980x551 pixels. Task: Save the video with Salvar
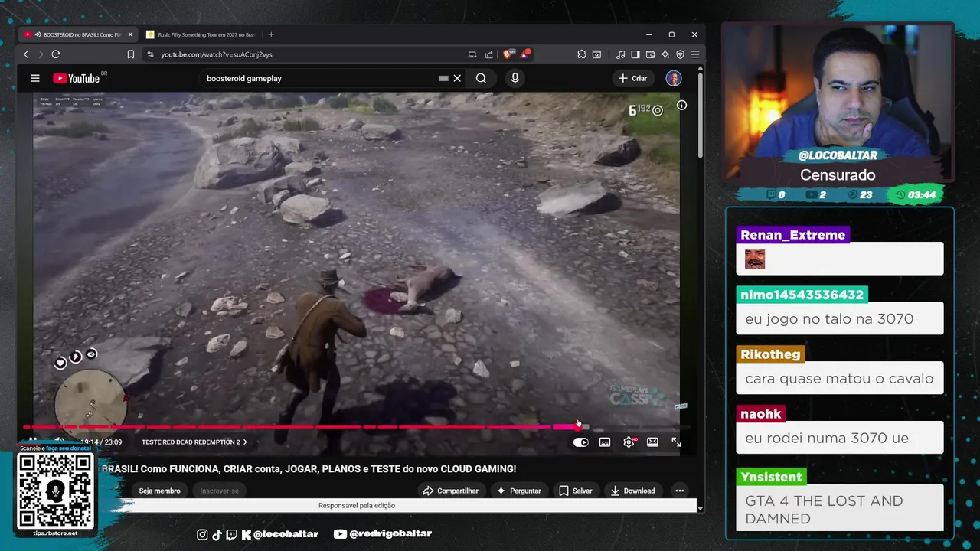pos(575,491)
